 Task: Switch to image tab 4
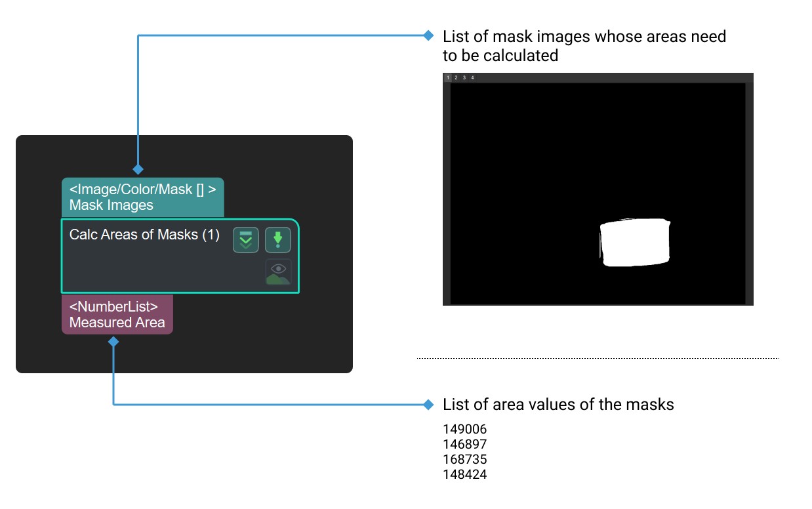(x=473, y=77)
